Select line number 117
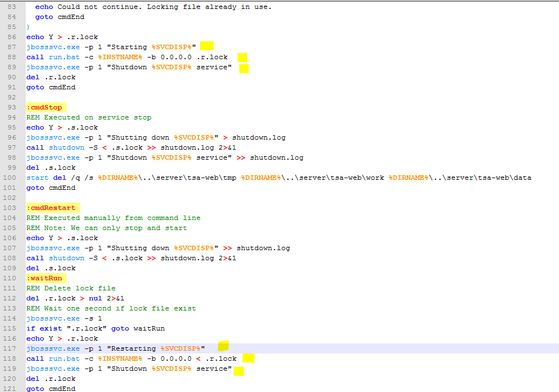This screenshot has height=392, width=559. (10, 348)
